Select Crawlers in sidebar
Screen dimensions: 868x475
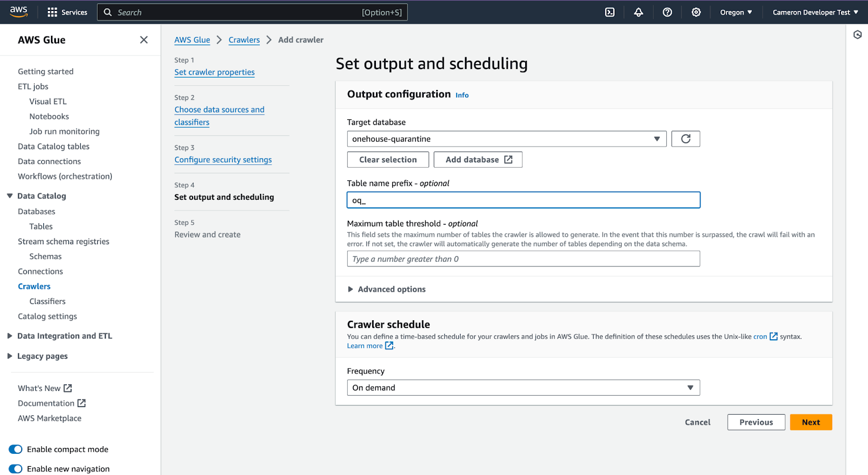34,286
